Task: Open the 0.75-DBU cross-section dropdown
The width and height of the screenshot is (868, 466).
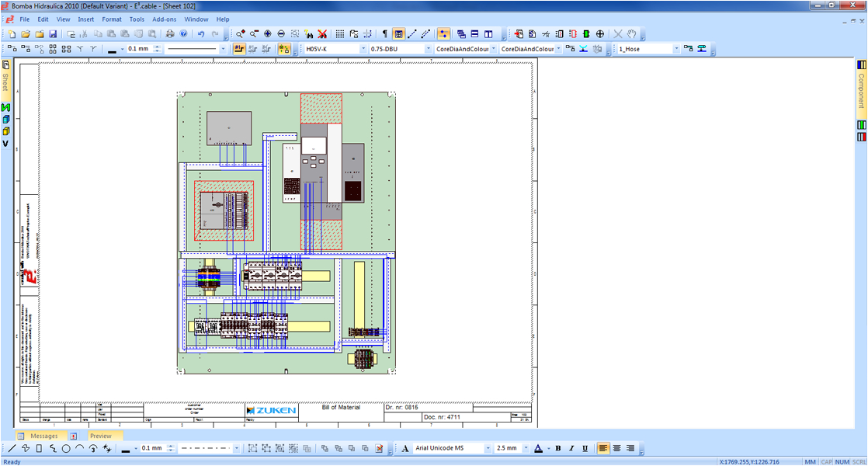Action: pyautogui.click(x=428, y=48)
